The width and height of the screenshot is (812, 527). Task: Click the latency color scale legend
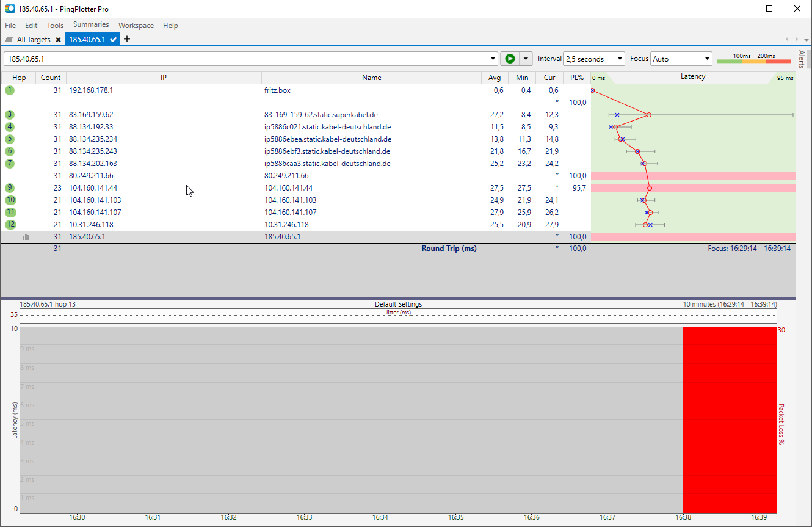(x=753, y=59)
